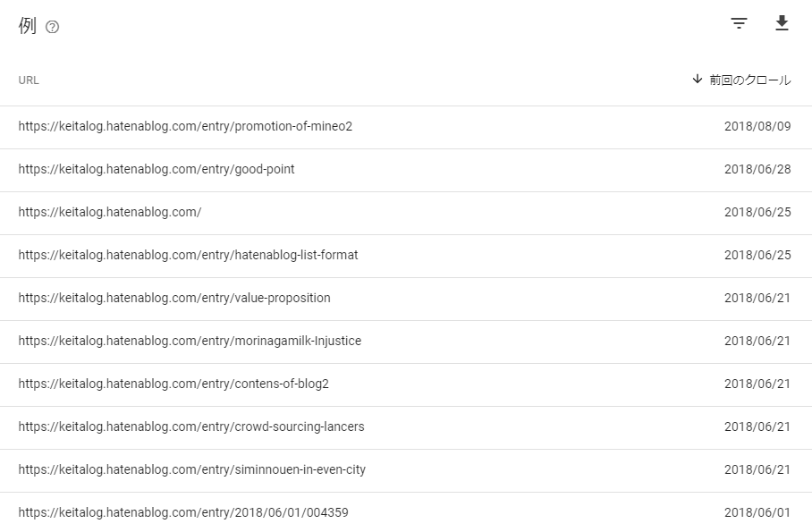Open the 2018/06/01/004359 entry URL

point(183,513)
